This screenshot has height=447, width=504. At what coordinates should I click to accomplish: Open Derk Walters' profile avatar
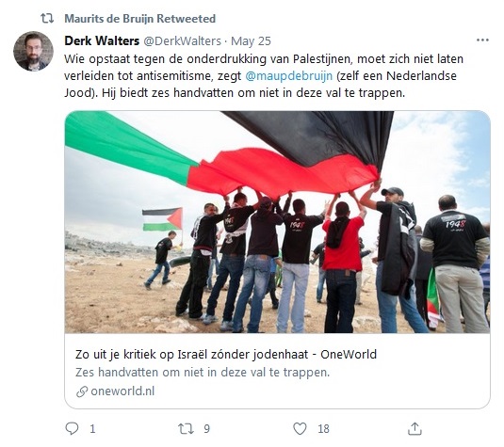pos(33,51)
